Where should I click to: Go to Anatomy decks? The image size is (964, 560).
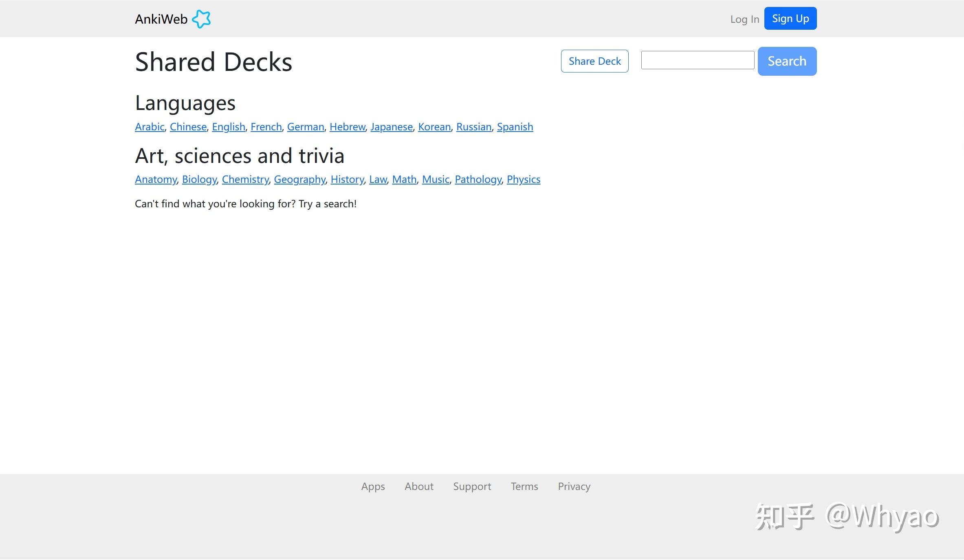coord(156,179)
